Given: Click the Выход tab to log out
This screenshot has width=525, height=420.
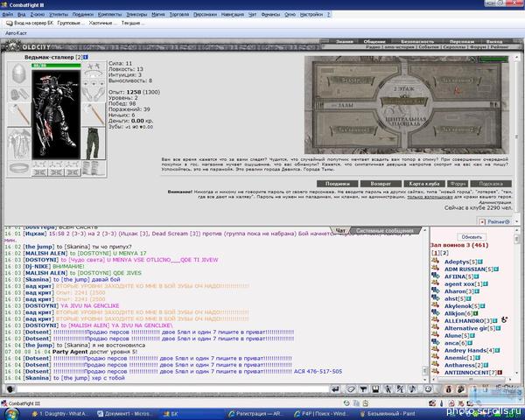Looking at the screenshot, I should 494,42.
